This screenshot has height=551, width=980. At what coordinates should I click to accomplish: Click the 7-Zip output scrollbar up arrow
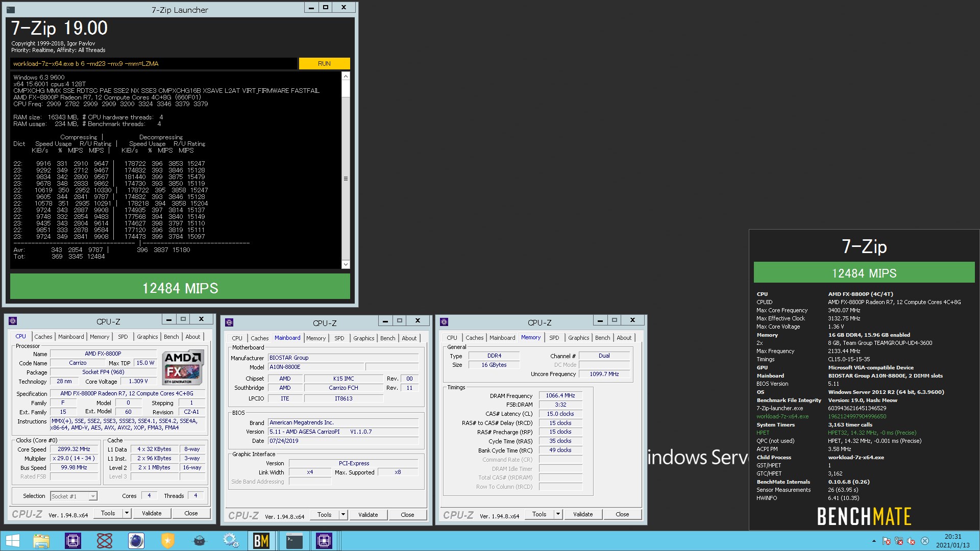pos(346,76)
